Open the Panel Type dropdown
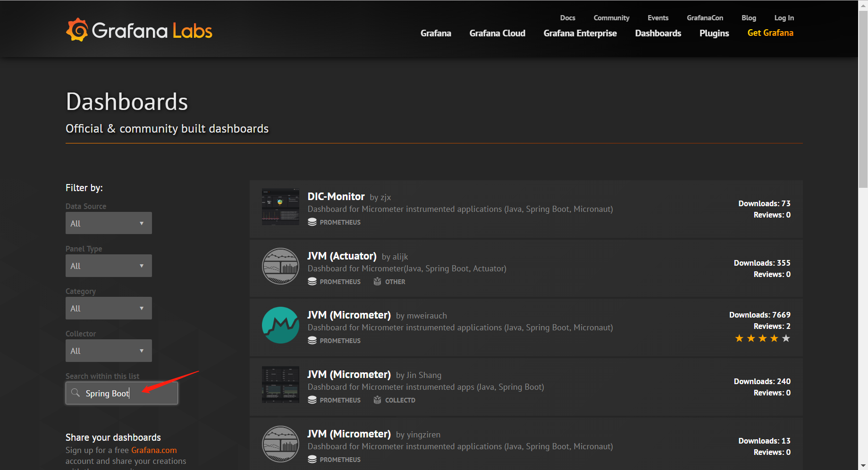The image size is (868, 470). (109, 266)
